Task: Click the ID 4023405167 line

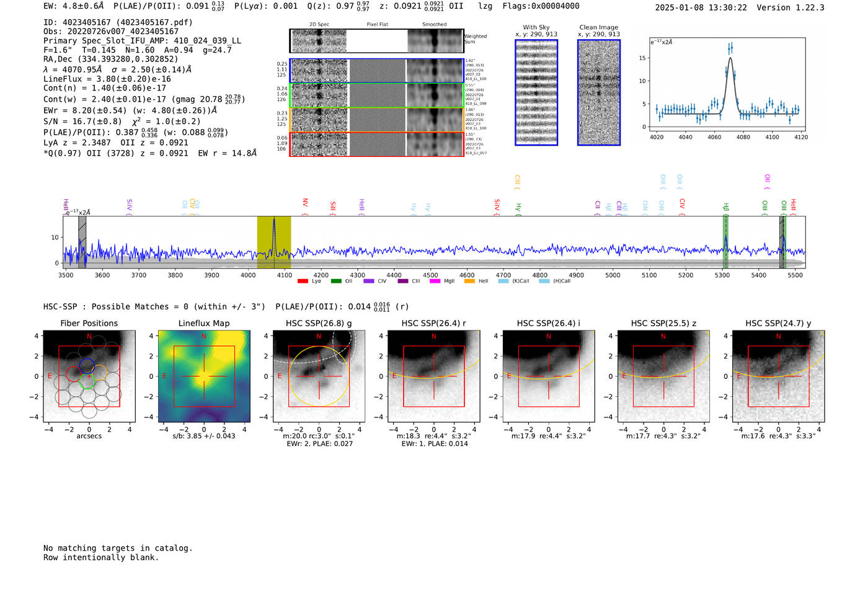Action: point(118,22)
